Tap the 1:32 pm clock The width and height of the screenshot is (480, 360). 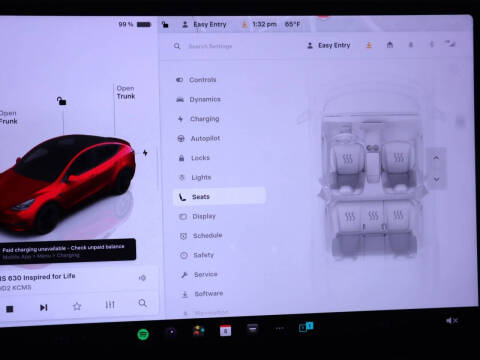point(264,24)
